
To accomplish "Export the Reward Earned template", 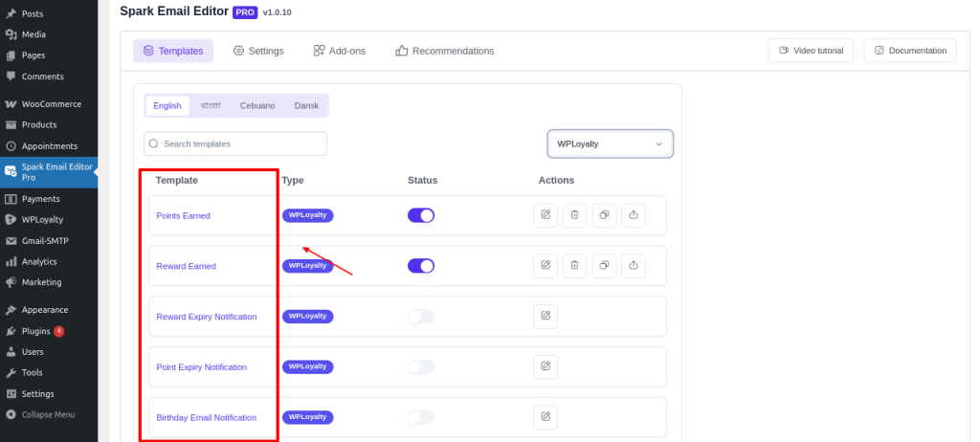I will 634,266.
